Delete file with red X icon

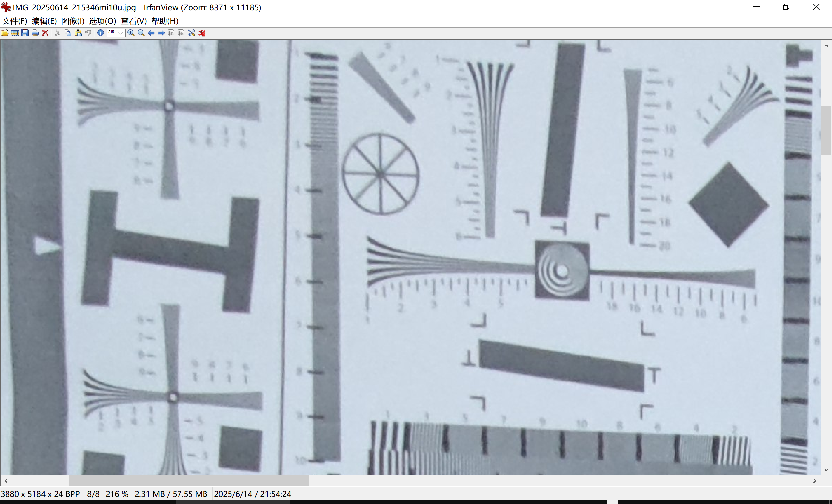pos(45,33)
